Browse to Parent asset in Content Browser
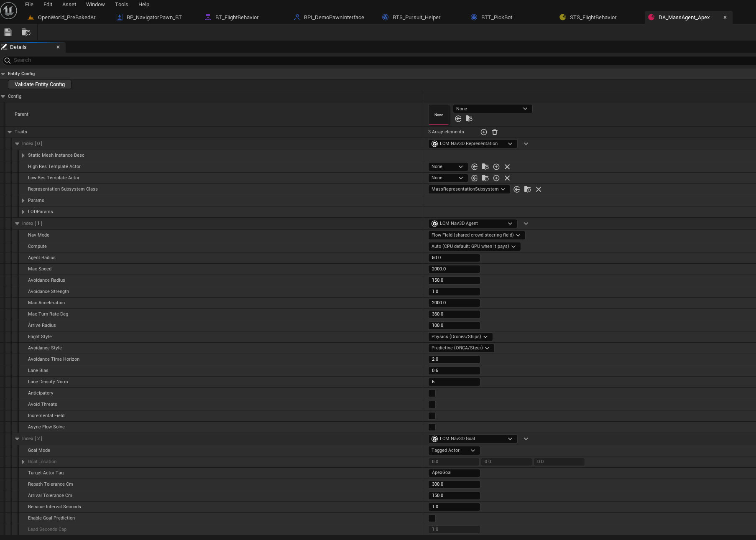This screenshot has height=540, width=756. (469, 119)
